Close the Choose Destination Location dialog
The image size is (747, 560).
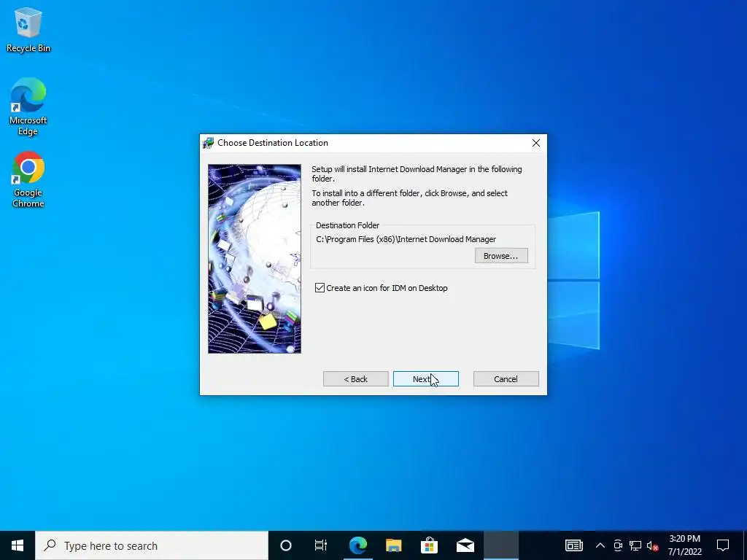(x=536, y=143)
